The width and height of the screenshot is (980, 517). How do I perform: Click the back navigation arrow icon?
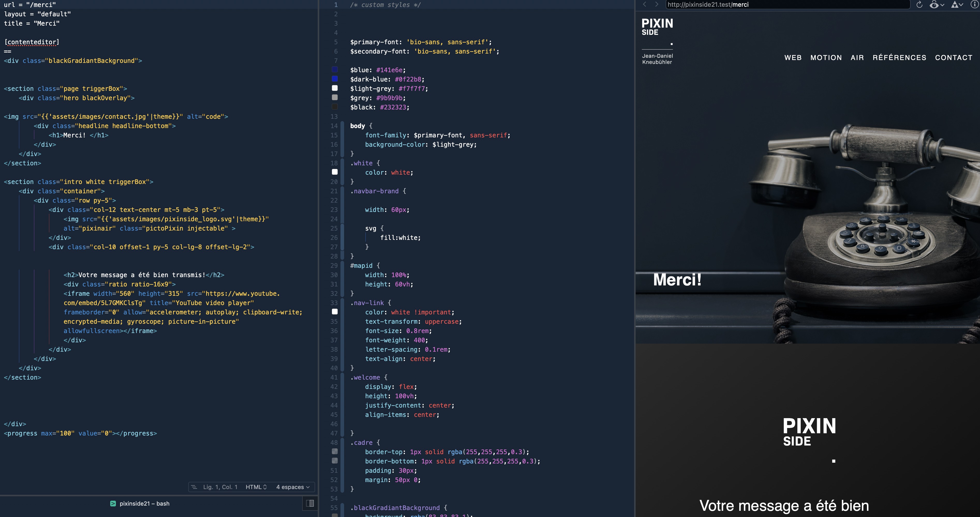pos(644,5)
